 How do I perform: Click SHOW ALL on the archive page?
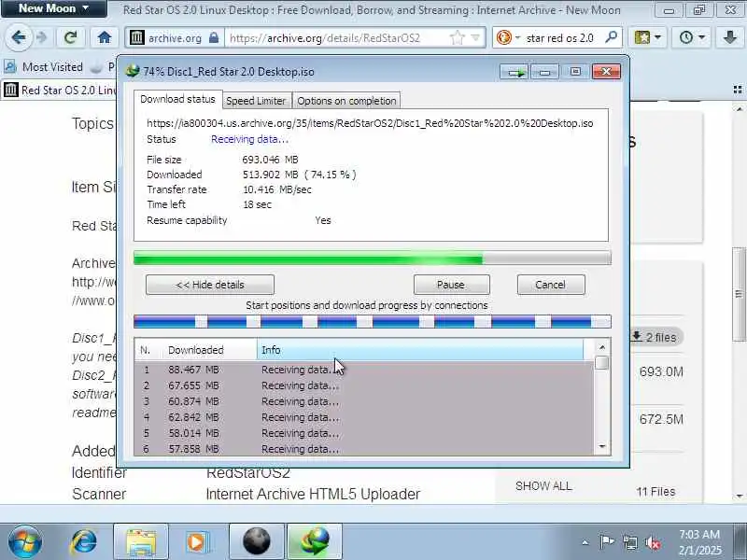(543, 486)
